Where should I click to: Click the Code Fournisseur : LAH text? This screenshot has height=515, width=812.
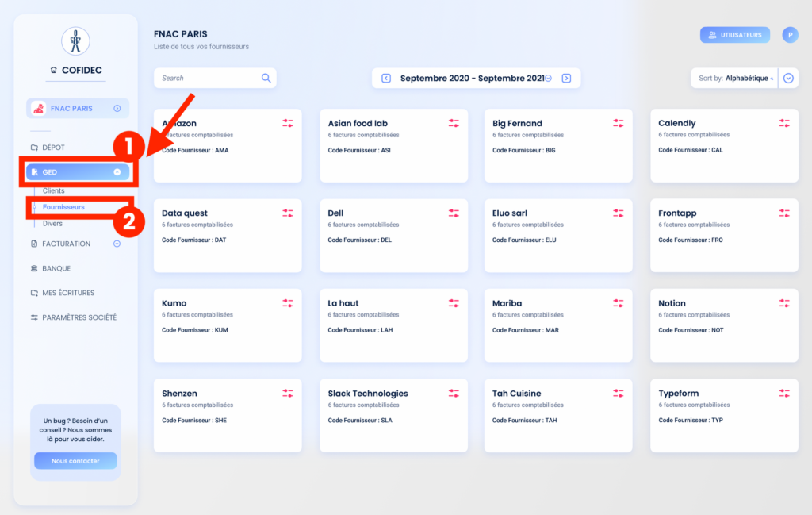(x=360, y=330)
